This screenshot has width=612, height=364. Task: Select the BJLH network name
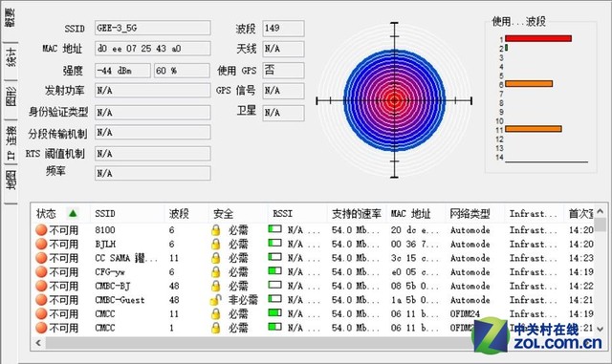(x=105, y=245)
